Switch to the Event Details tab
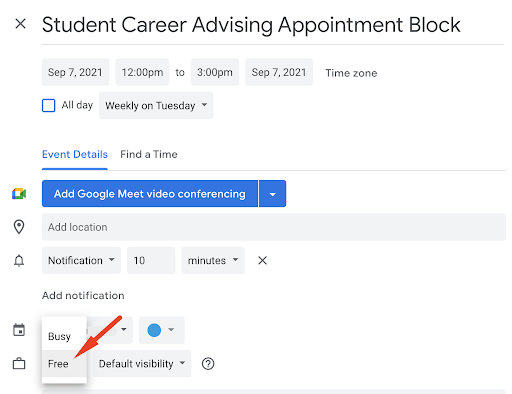The image size is (512, 394). (x=75, y=154)
